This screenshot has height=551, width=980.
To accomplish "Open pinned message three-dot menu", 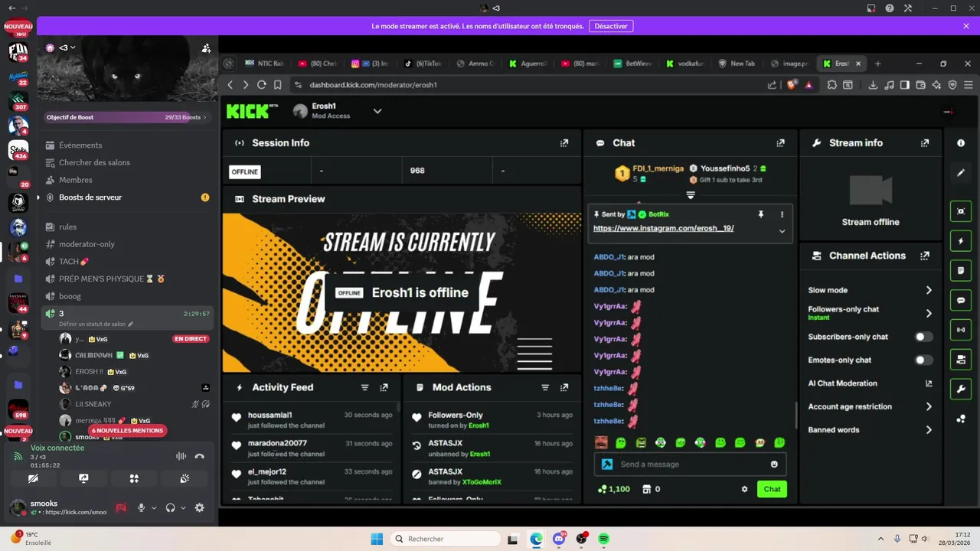I will click(782, 214).
